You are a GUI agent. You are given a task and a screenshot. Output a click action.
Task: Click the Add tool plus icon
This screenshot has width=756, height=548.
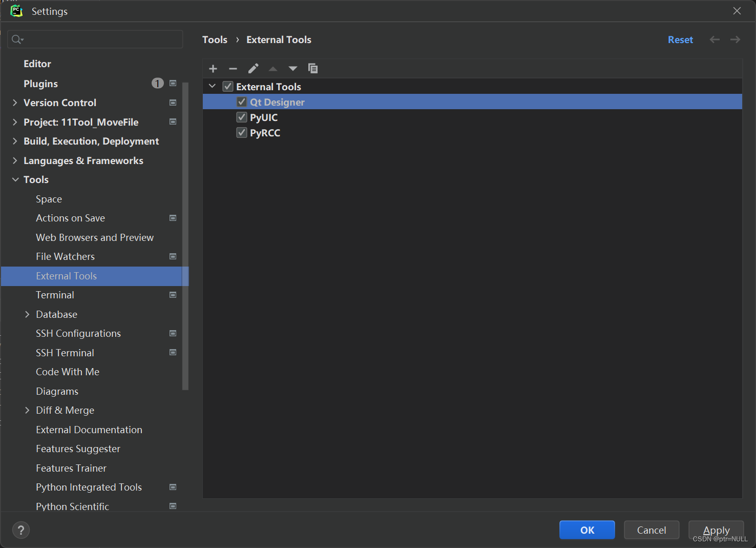point(213,69)
